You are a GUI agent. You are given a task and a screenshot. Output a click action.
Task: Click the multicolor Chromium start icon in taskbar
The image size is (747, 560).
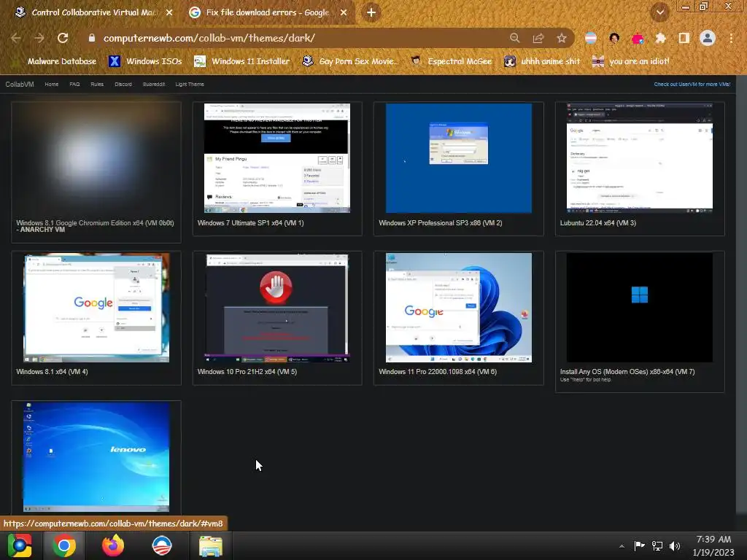point(20,545)
